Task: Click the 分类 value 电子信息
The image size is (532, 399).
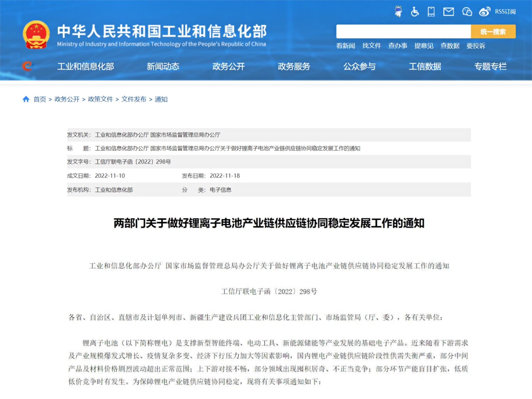Action: [x=221, y=190]
